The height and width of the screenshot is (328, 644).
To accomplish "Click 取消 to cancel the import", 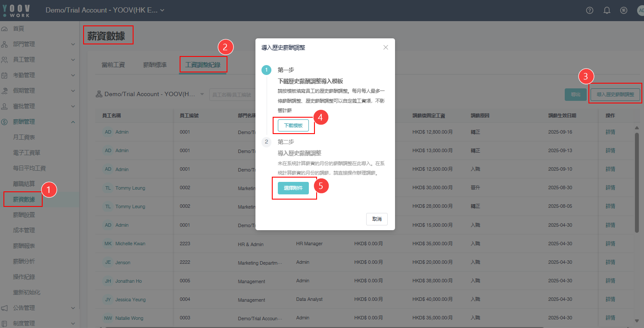I will tap(376, 219).
